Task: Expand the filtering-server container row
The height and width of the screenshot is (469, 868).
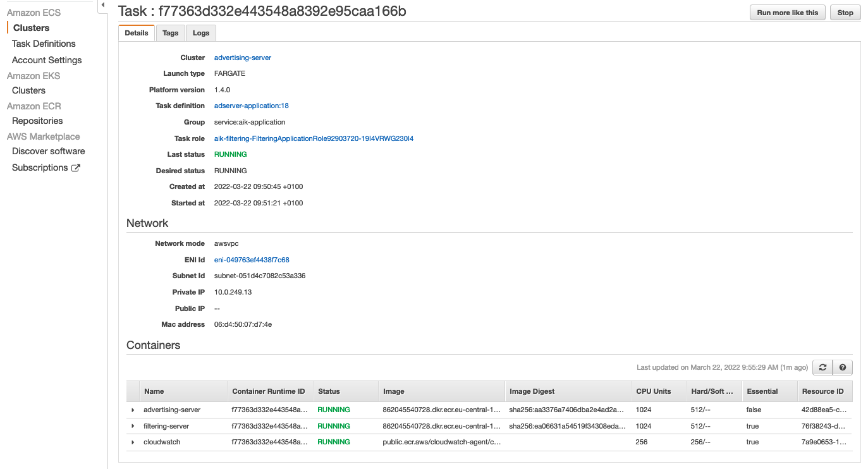Action: click(133, 427)
